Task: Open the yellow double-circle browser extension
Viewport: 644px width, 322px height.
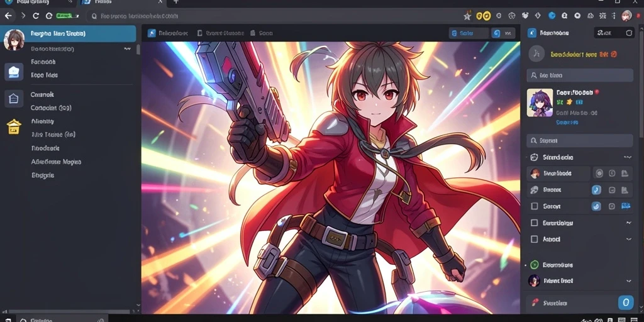Action: [x=484, y=16]
